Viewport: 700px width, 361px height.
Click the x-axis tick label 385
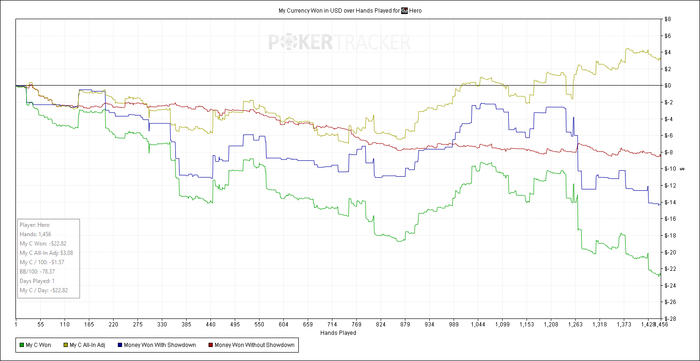[187, 325]
